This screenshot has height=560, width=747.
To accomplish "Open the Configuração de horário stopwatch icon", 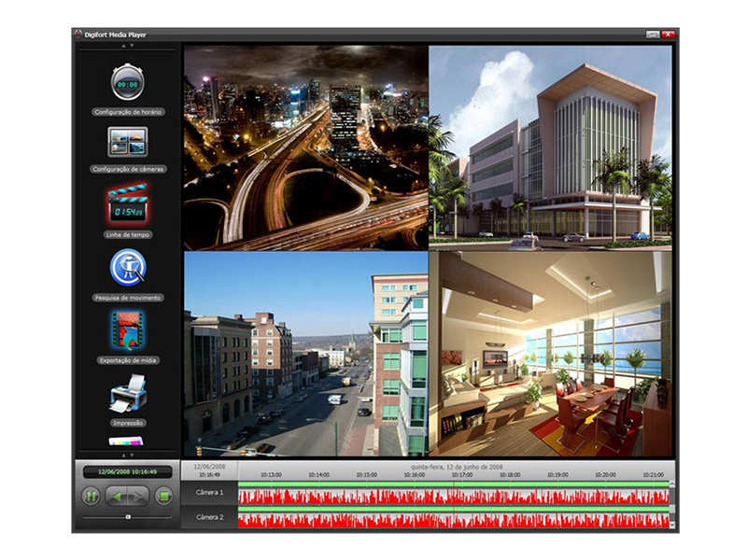I will 127,83.
